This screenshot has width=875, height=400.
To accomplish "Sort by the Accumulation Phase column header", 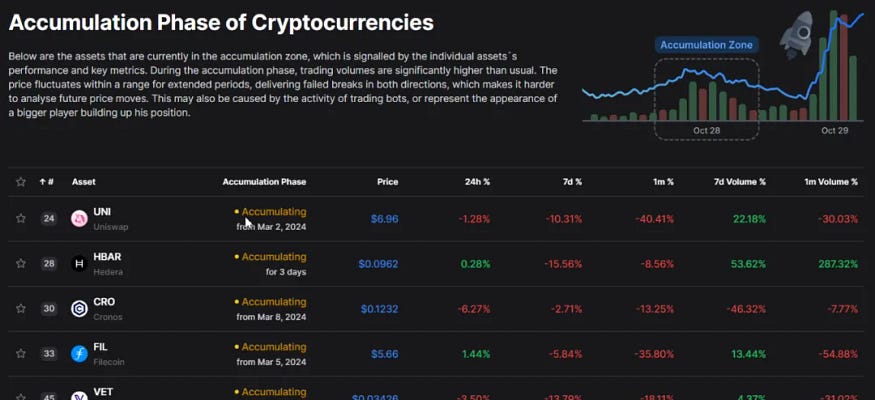I will point(264,182).
